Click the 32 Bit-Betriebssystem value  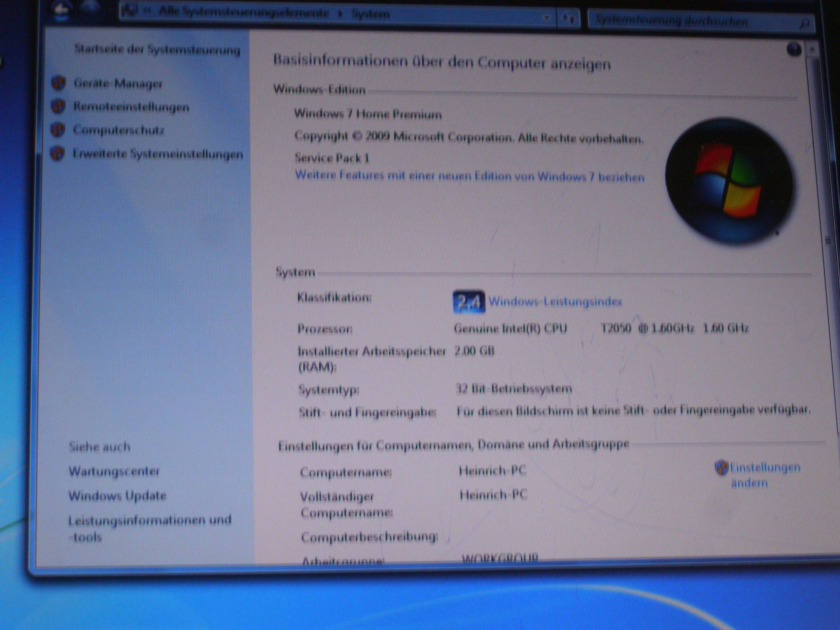(513, 389)
